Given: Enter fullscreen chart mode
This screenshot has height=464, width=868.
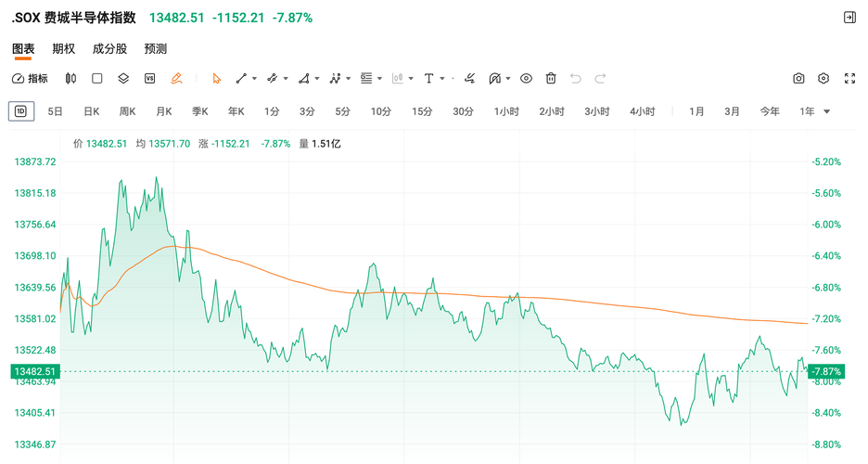Looking at the screenshot, I should [x=849, y=79].
